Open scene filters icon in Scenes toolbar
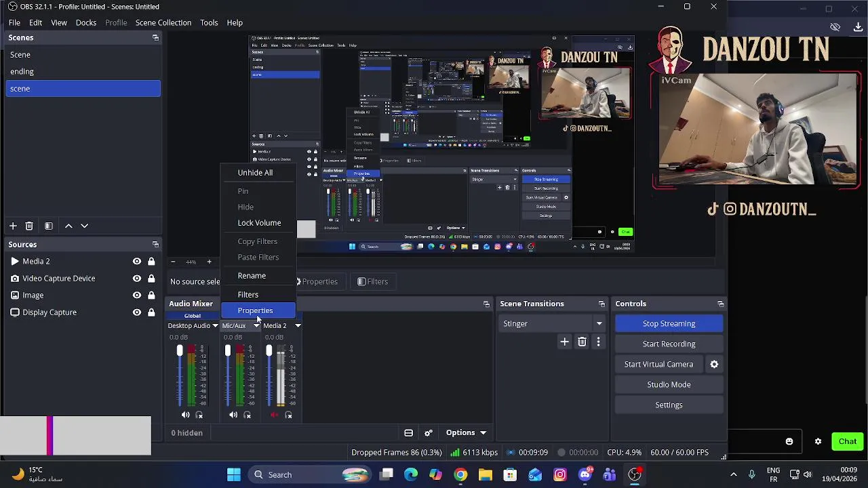 point(49,226)
